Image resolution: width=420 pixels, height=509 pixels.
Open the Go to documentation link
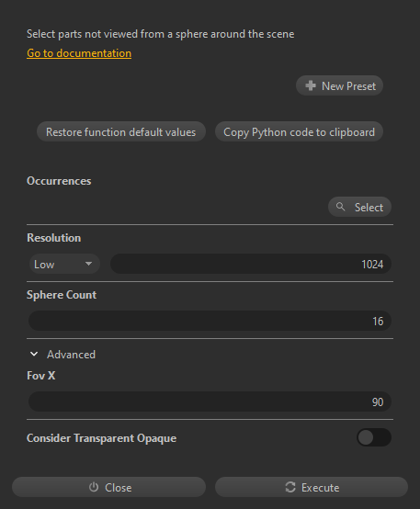pos(79,53)
